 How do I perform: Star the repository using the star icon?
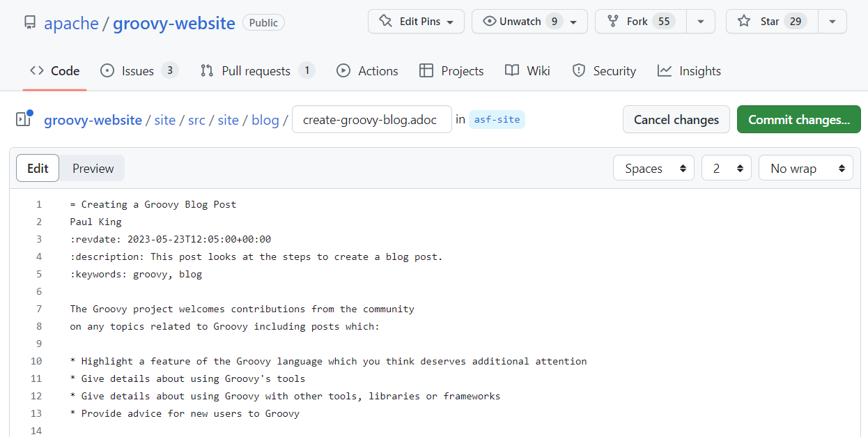click(744, 22)
